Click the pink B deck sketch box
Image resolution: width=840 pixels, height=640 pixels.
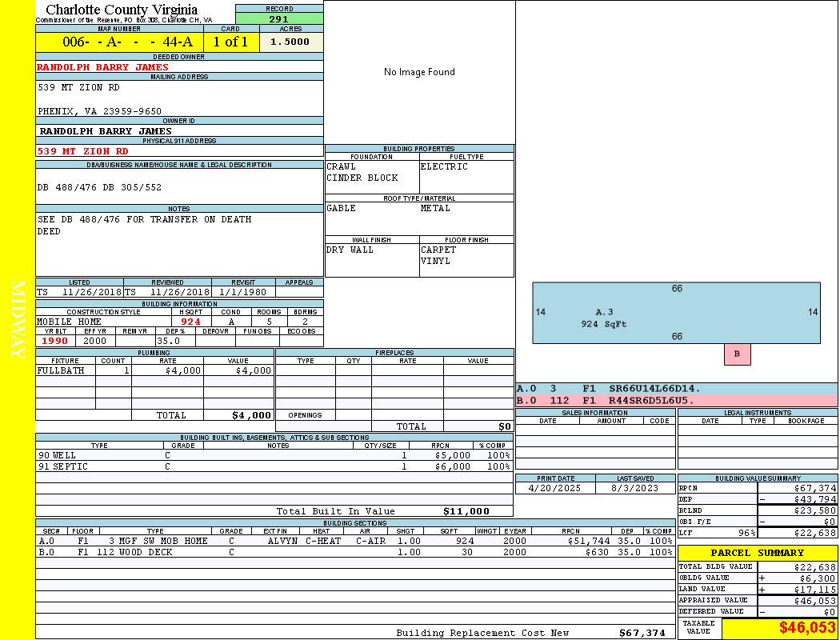pos(737,354)
